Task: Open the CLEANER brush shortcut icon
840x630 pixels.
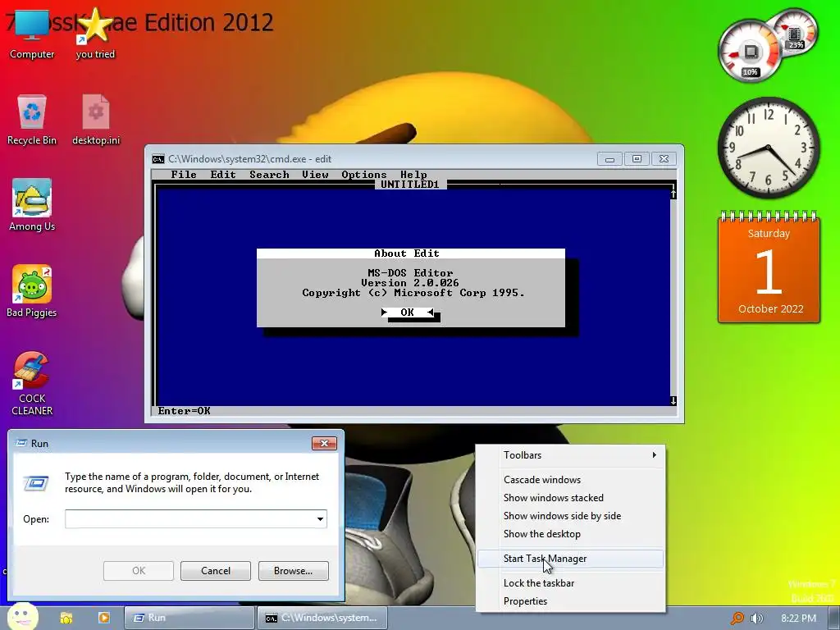Action: click(32, 384)
